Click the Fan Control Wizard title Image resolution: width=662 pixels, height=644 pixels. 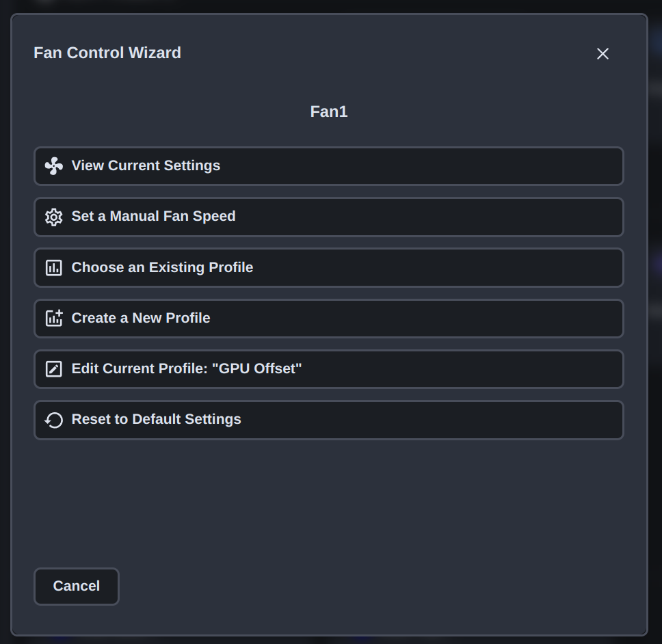(x=107, y=53)
